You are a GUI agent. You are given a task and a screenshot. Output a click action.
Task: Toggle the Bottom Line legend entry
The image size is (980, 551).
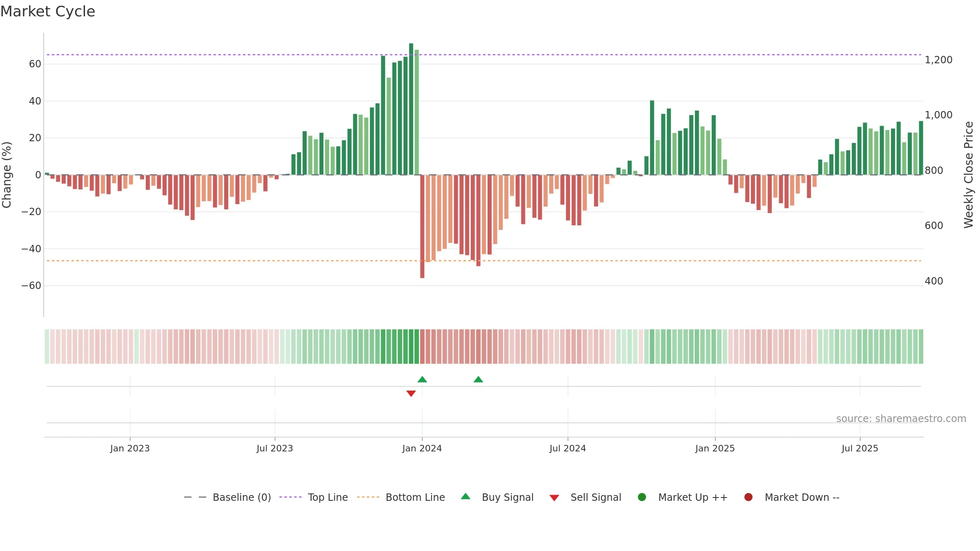pos(401,497)
